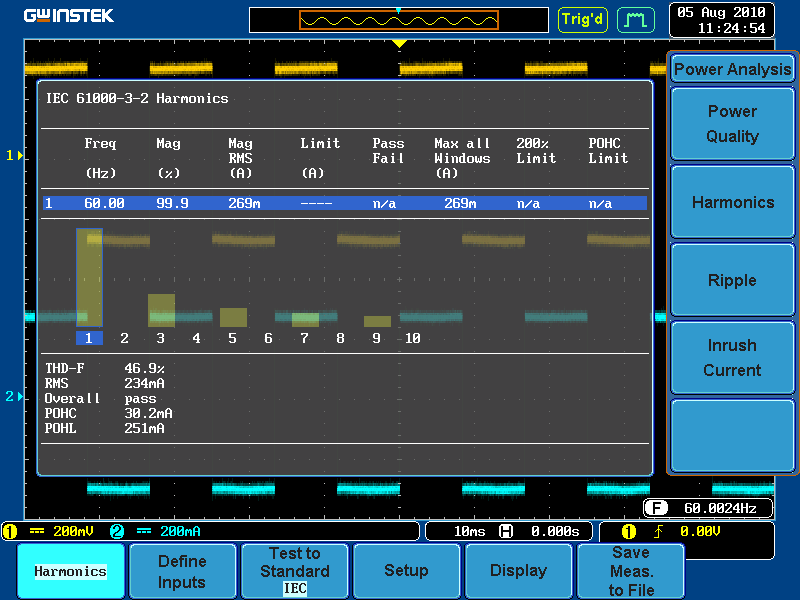Select harmonic number 3 label

click(x=161, y=338)
